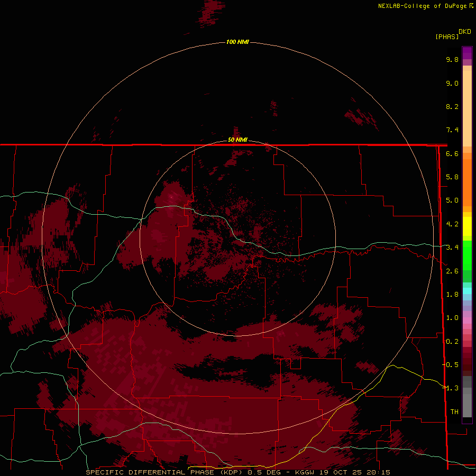Click the 0.2 scale value
The width and height of the screenshot is (476, 476).
[x=452, y=341]
